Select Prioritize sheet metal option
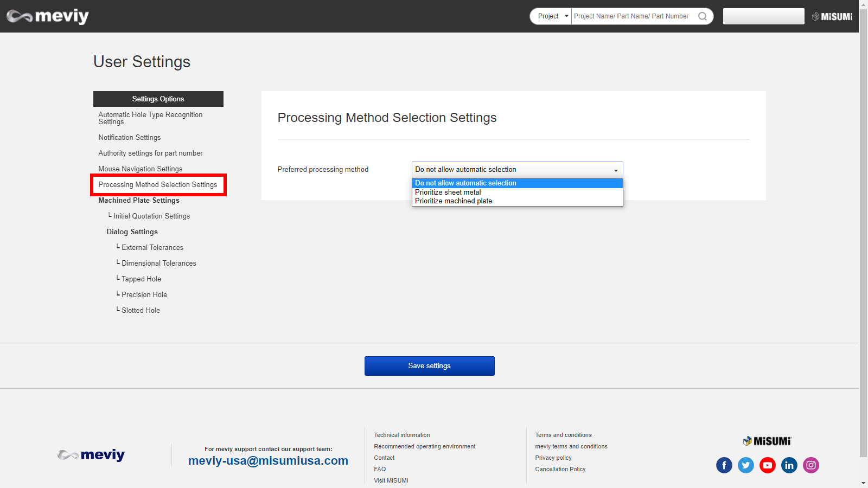Screen dimensions: 868x488 (x=518, y=192)
